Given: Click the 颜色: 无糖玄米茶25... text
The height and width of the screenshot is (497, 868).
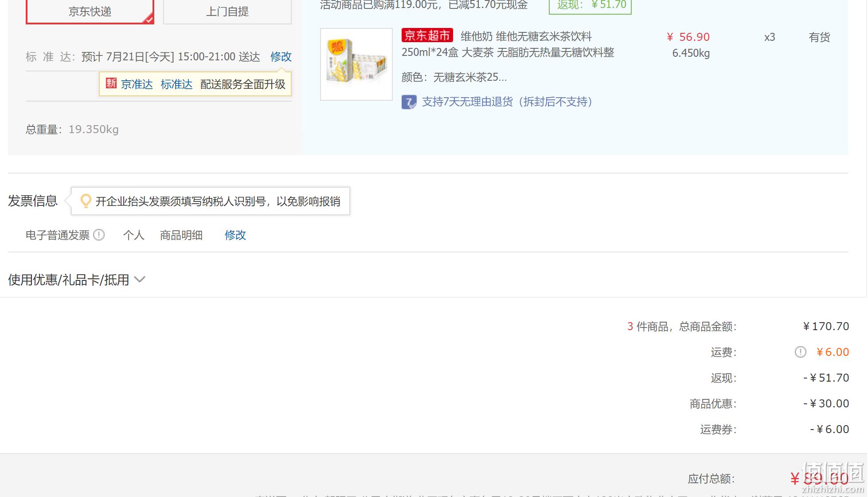Looking at the screenshot, I should [x=454, y=77].
